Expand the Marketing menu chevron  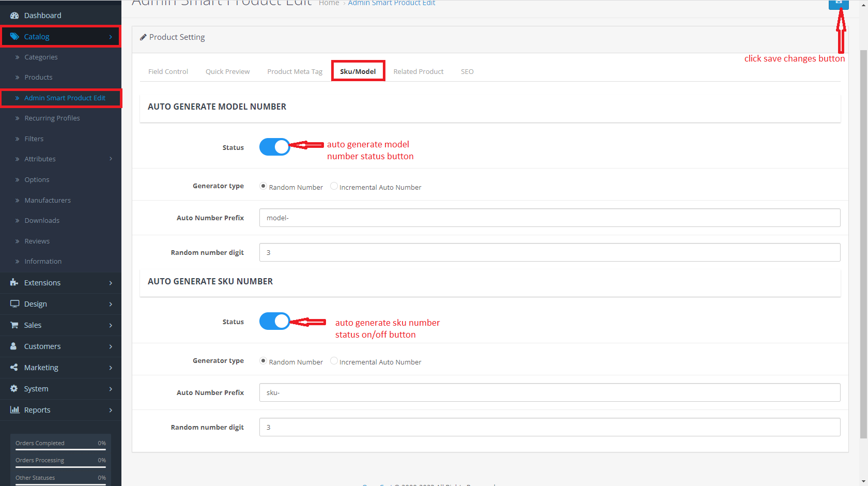[111, 367]
